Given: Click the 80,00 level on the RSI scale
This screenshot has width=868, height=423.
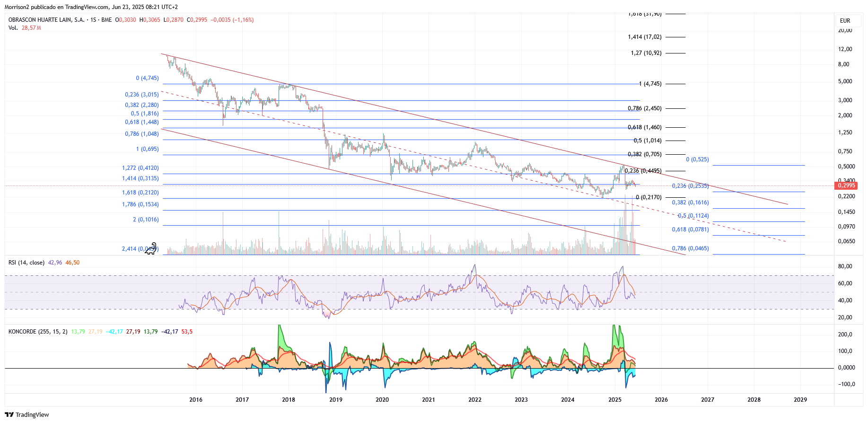Looking at the screenshot, I should (845, 266).
